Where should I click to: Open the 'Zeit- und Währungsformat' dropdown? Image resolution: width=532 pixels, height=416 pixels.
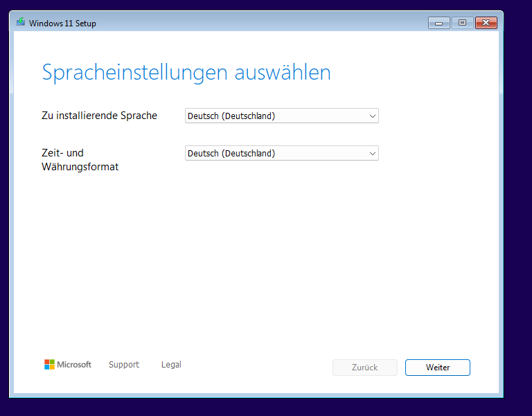click(x=282, y=153)
